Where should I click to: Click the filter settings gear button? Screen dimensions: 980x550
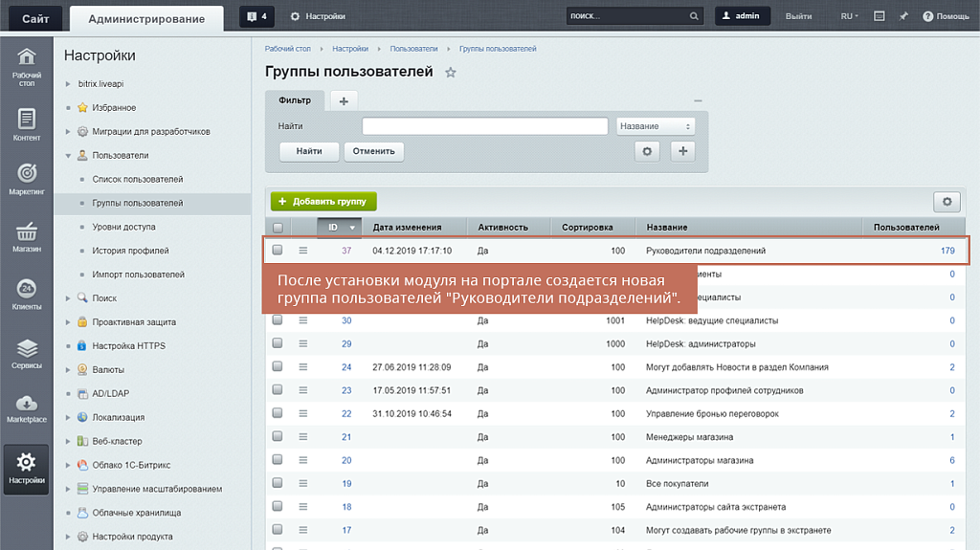(648, 151)
